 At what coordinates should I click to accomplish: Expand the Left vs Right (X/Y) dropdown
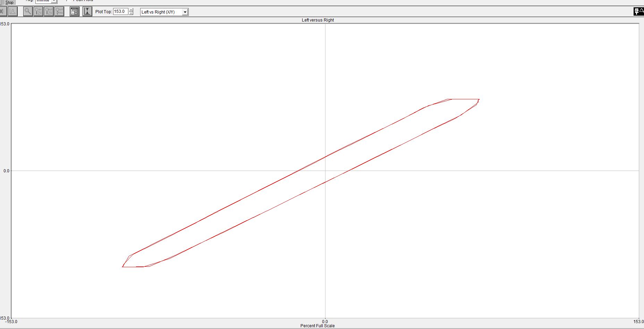[x=185, y=12]
